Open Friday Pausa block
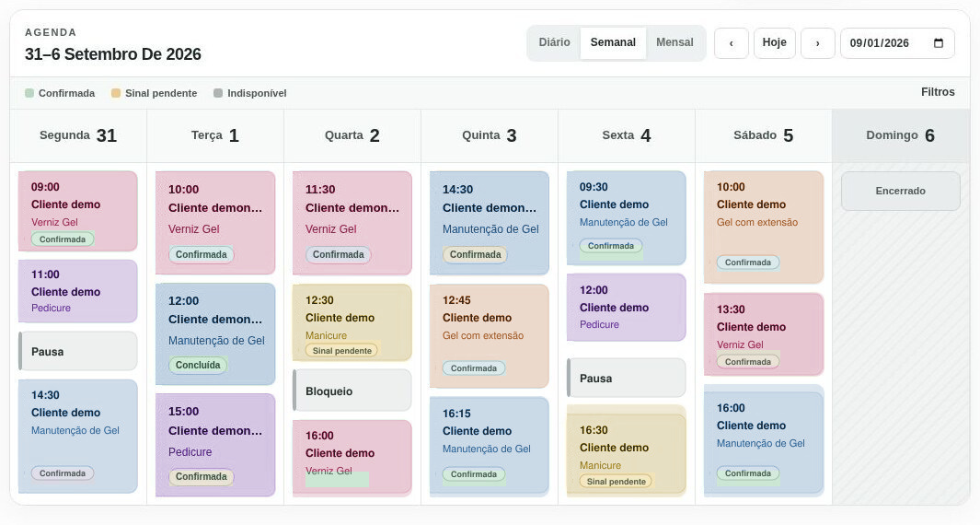Image resolution: width=980 pixels, height=525 pixels. [627, 378]
